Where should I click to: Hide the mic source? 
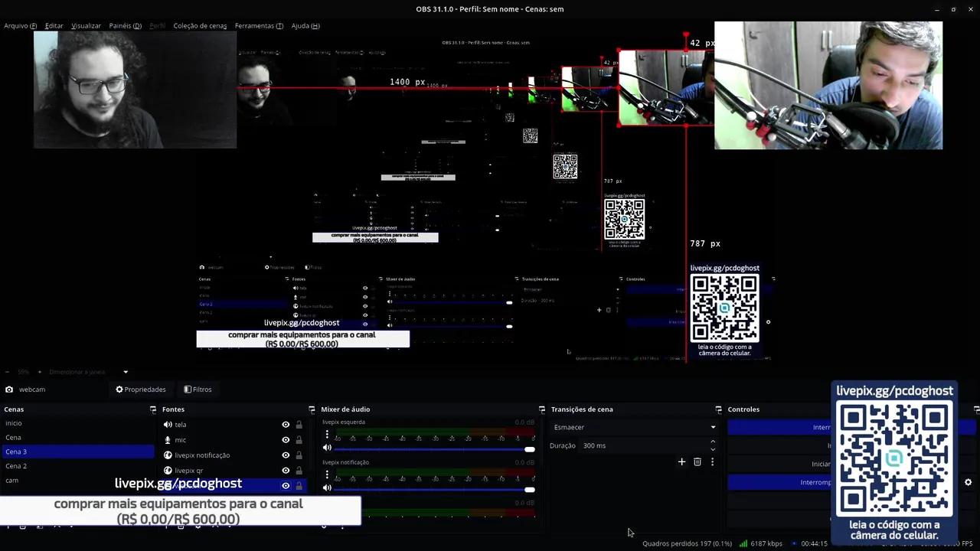286,440
